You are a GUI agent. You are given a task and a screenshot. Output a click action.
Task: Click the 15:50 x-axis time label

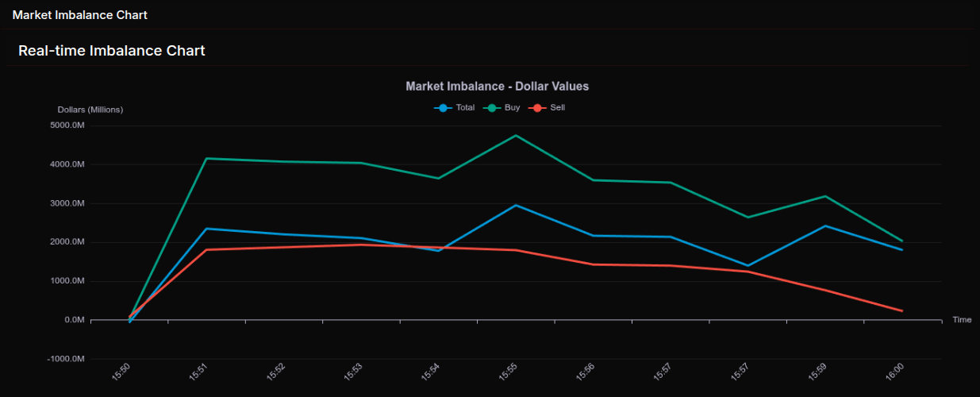click(x=122, y=372)
